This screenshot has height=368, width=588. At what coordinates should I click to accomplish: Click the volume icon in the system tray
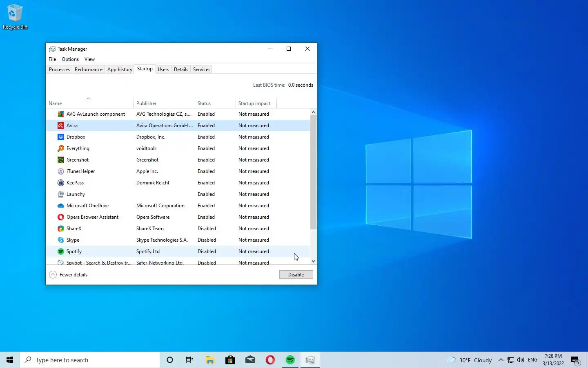tap(521, 360)
